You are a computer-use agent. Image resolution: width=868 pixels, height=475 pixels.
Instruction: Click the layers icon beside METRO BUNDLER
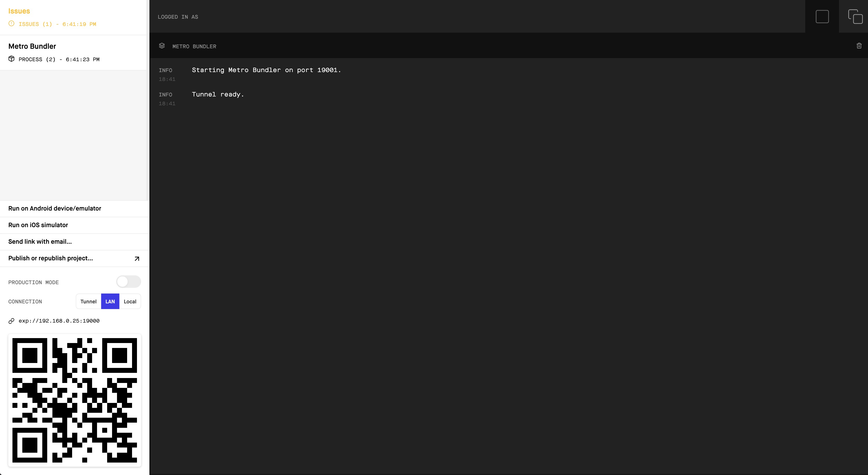pyautogui.click(x=162, y=46)
